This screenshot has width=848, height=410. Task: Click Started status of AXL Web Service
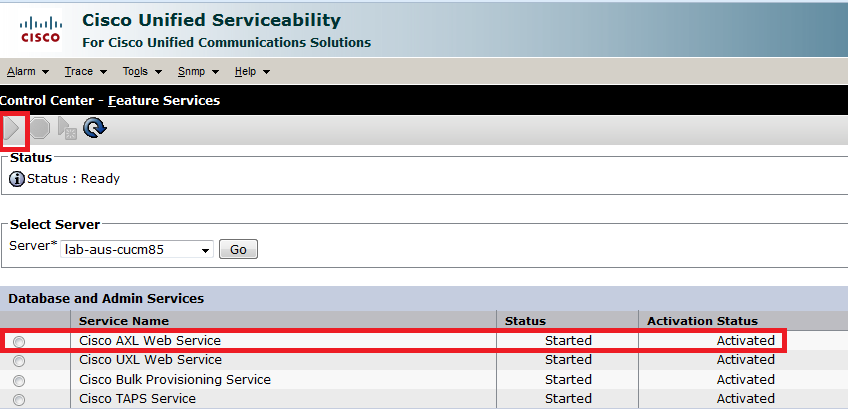[x=568, y=341]
